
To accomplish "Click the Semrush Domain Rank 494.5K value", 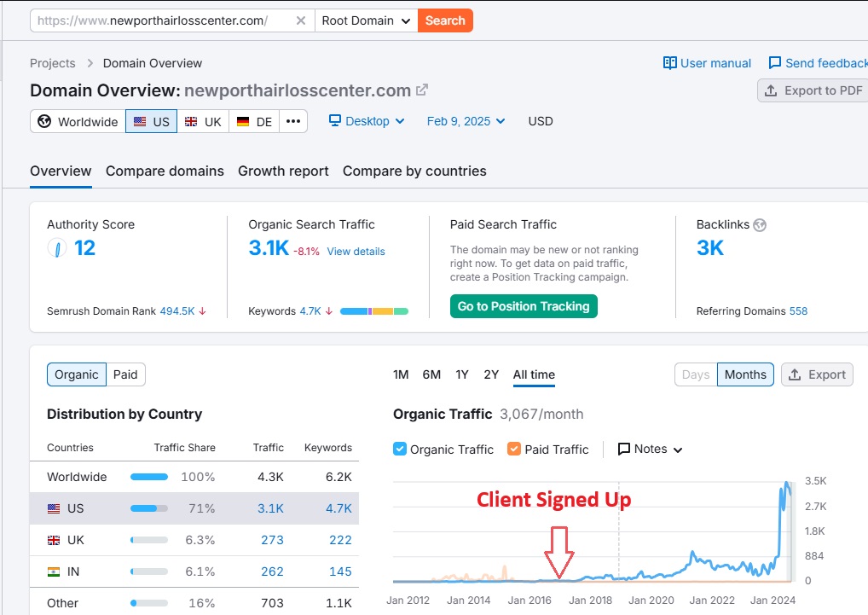I will 177,311.
